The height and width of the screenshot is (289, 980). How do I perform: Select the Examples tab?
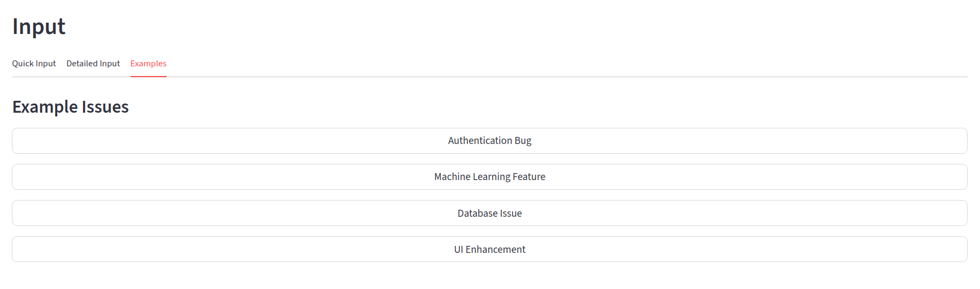148,64
